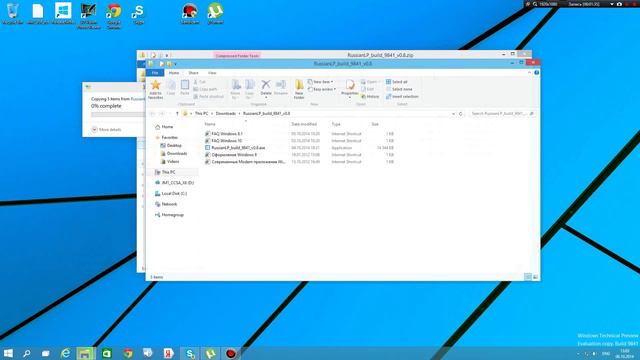The height and width of the screenshot is (360, 640).
Task: Select Homegroup in the navigation pane
Action: tap(172, 215)
